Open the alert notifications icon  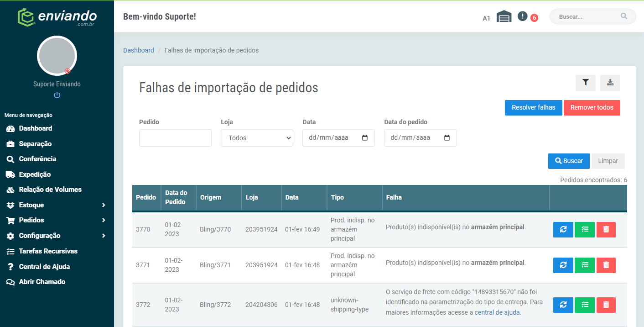pyautogui.click(x=523, y=16)
